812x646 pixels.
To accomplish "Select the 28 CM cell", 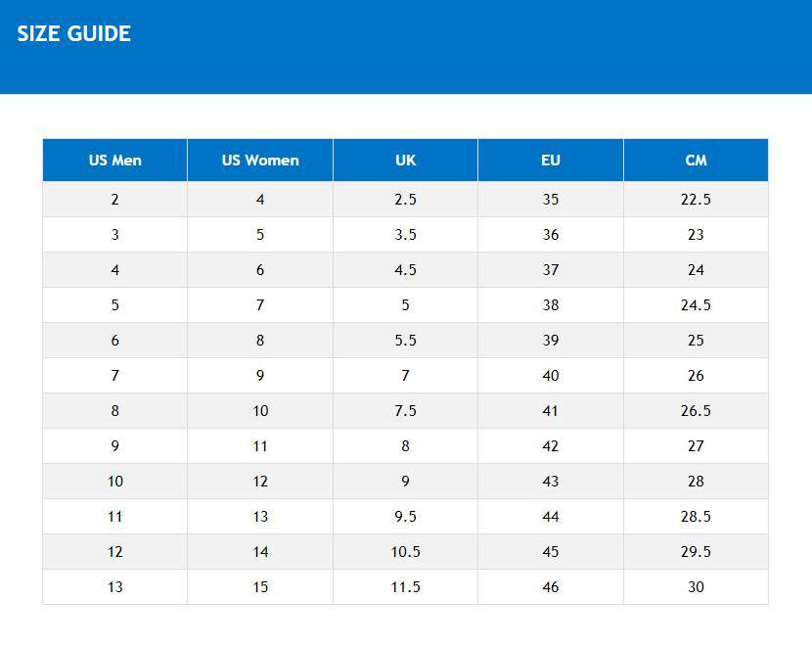I will [696, 482].
